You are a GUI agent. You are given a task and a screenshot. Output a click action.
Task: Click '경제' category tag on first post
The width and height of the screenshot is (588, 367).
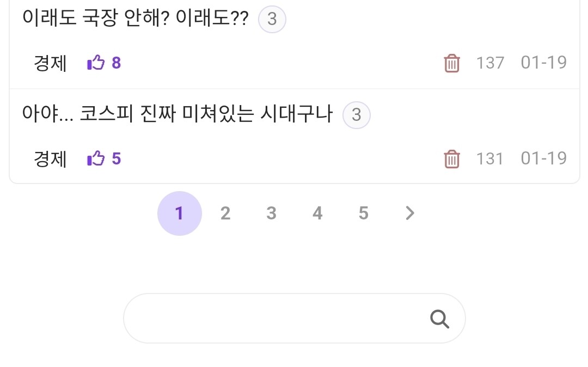50,63
